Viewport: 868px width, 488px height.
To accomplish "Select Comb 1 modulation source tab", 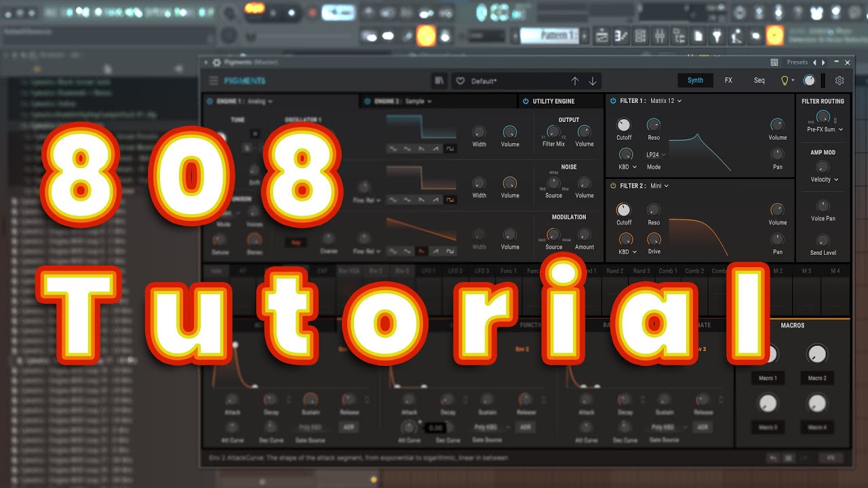I will [668, 271].
